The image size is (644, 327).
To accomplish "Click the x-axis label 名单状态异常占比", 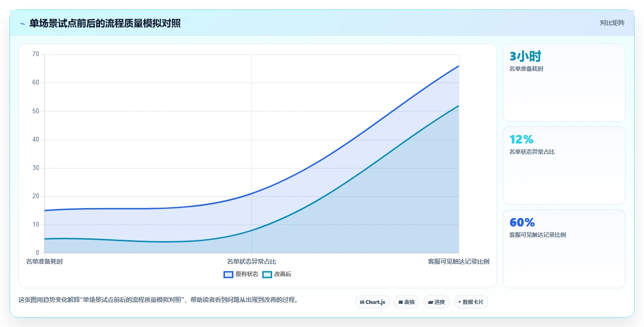I will click(251, 261).
